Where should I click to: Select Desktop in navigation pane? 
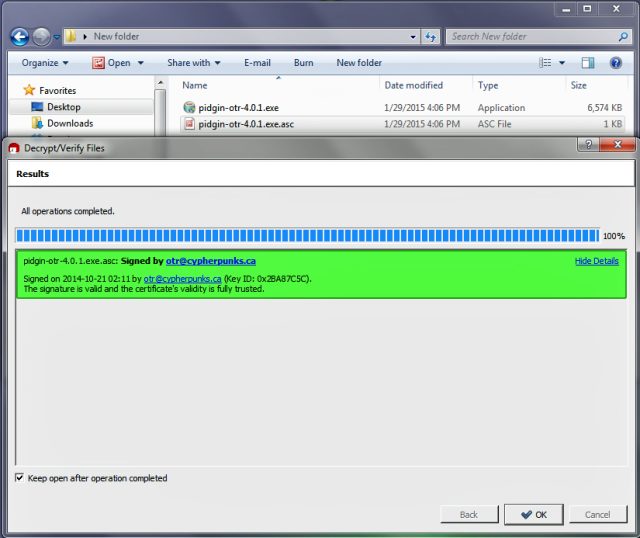pyautogui.click(x=64, y=107)
